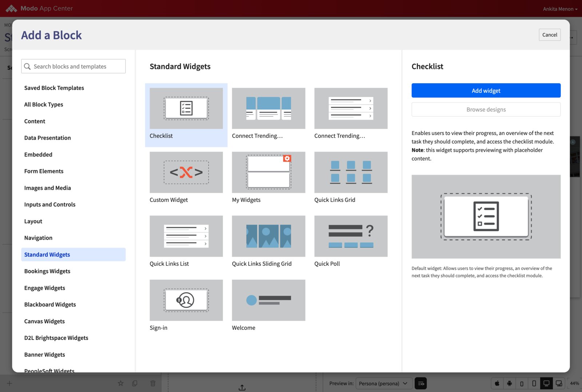Select the Quick Poll widget

pyautogui.click(x=351, y=236)
